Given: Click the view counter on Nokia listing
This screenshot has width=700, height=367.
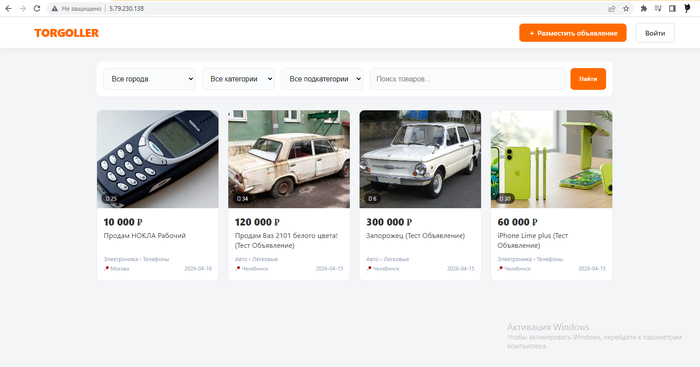Looking at the screenshot, I should coord(111,199).
